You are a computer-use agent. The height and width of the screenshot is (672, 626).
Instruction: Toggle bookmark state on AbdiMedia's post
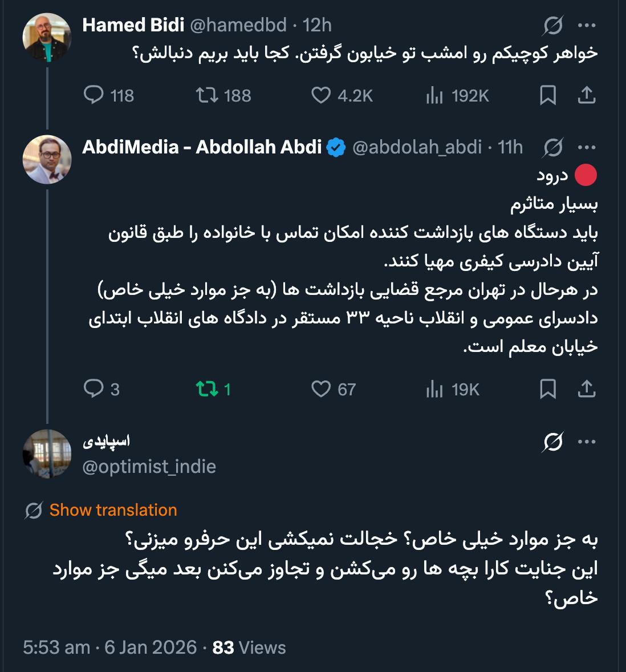click(x=547, y=390)
